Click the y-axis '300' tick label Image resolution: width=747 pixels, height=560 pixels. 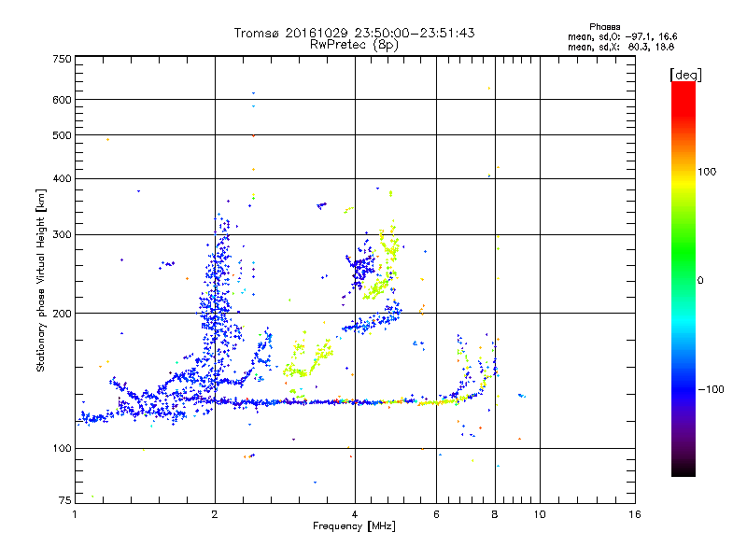[x=62, y=235]
